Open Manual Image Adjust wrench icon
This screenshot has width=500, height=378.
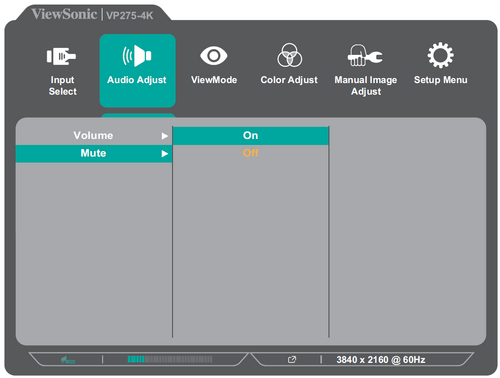[365, 55]
